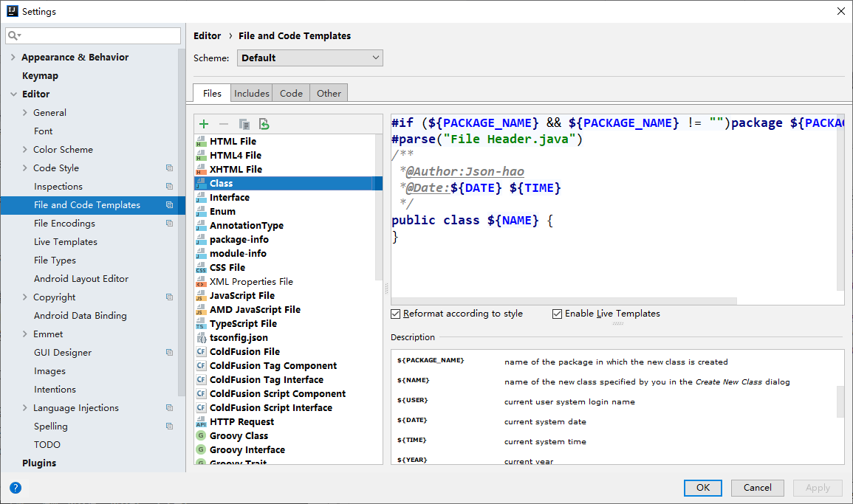Open Keymap settings page
Screen dimensions: 853x504
40,75
